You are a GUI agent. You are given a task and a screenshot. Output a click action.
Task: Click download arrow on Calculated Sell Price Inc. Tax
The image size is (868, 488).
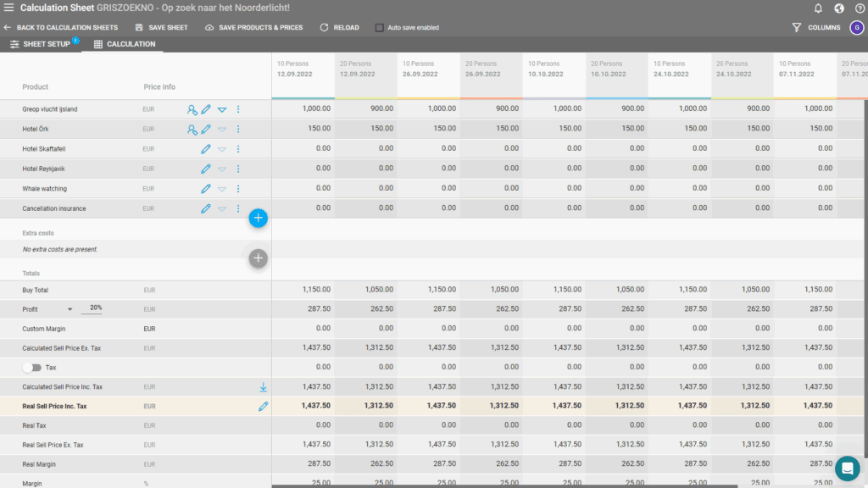pyautogui.click(x=263, y=387)
